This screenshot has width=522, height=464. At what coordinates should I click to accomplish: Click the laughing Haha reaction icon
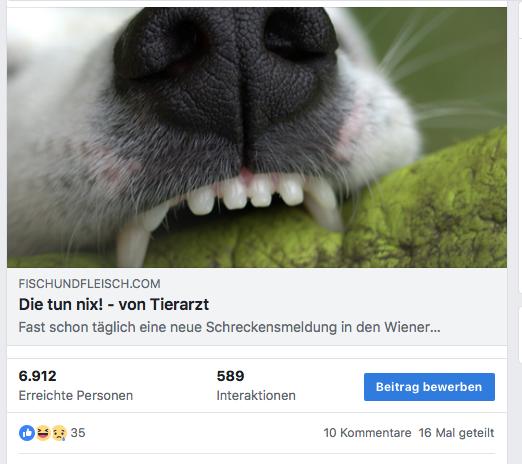(x=43, y=433)
